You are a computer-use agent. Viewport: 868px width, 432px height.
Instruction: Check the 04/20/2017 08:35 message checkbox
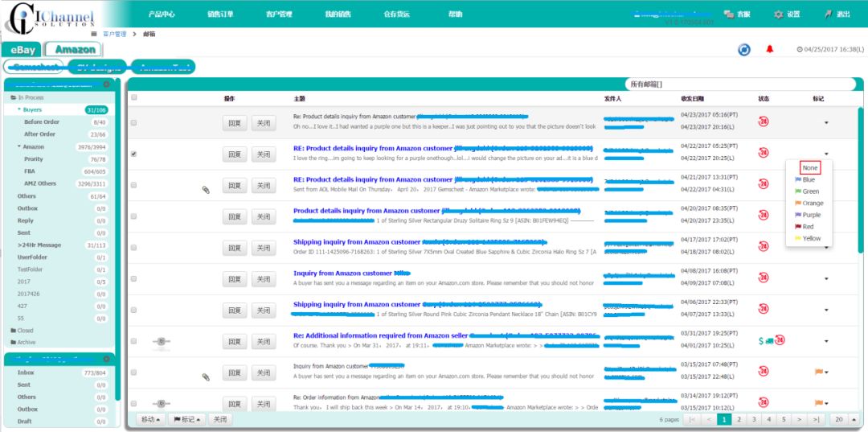[133, 216]
